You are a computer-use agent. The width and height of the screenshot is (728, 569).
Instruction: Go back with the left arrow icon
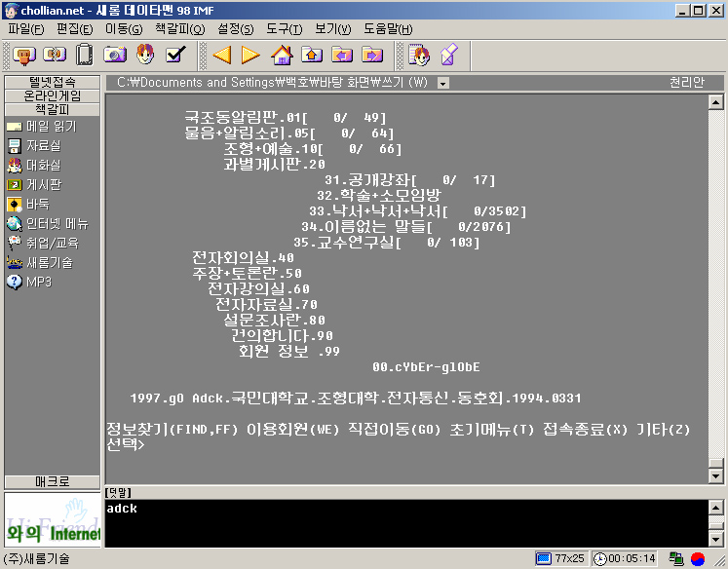[222, 55]
